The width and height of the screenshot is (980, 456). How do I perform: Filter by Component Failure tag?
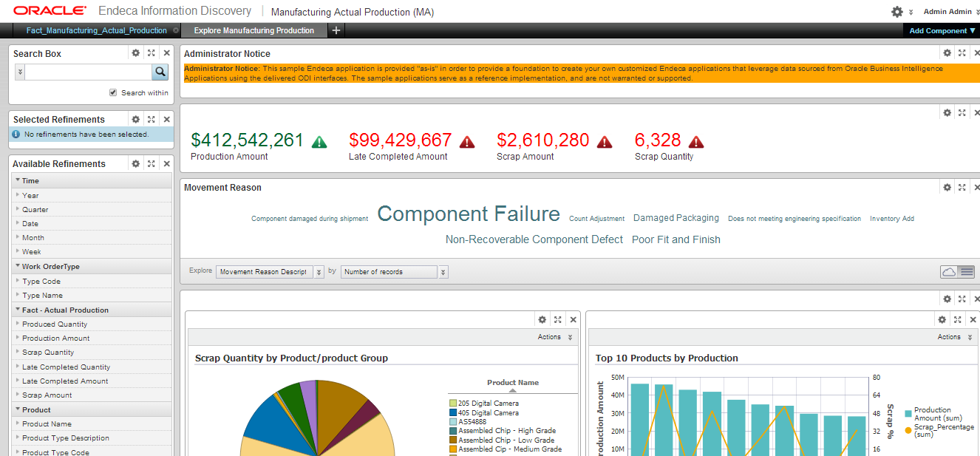pyautogui.click(x=469, y=214)
